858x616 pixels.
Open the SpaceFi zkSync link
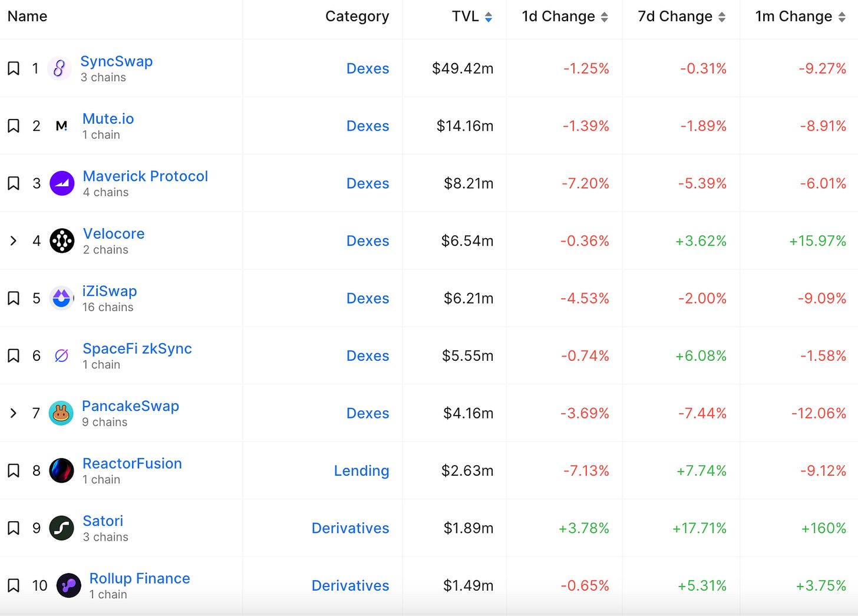click(x=137, y=348)
